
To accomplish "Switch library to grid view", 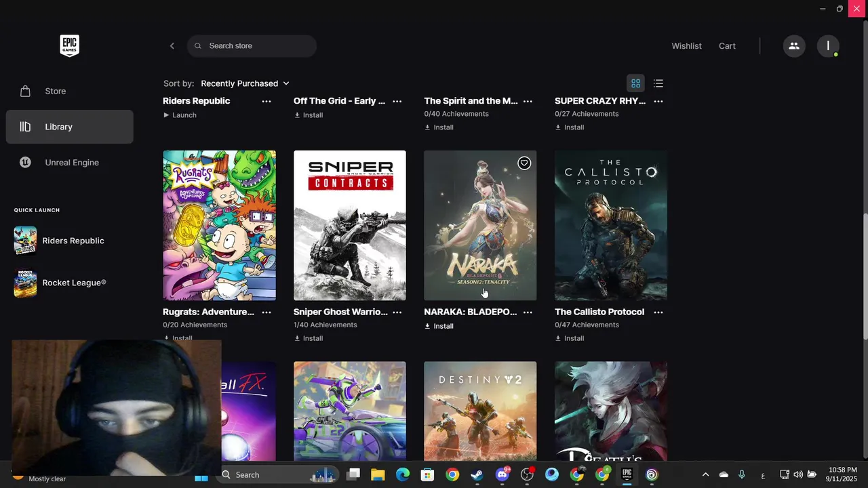I will point(635,83).
